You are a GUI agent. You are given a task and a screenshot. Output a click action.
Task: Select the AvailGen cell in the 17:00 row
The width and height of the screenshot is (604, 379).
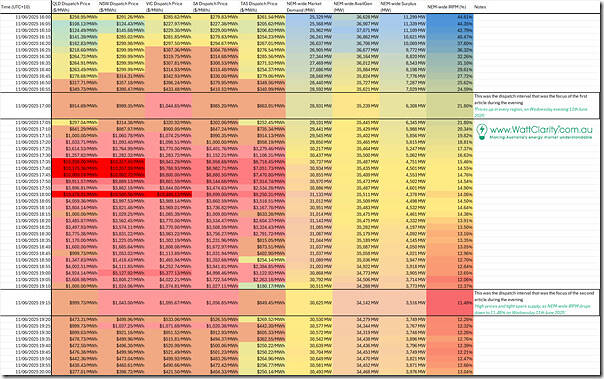point(356,106)
